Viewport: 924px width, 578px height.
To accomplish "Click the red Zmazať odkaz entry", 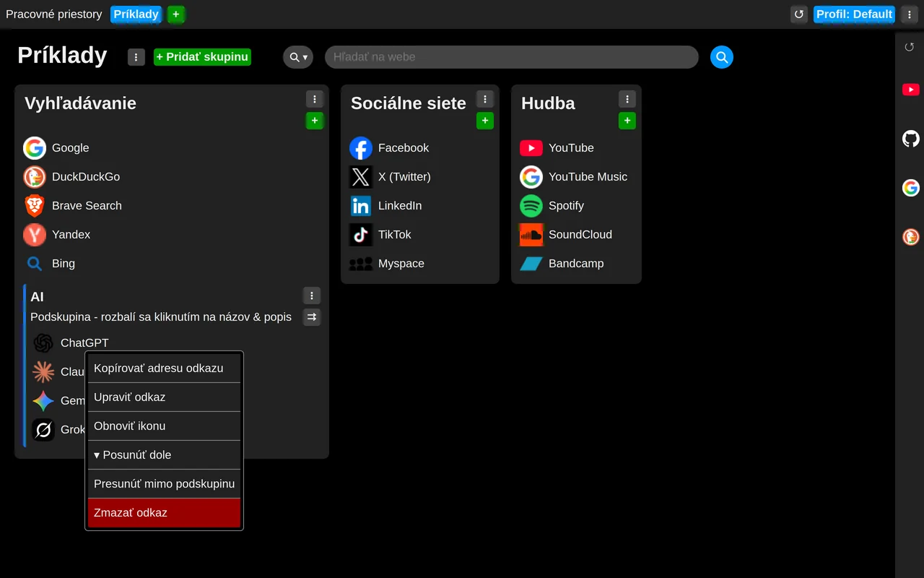I will pos(164,513).
